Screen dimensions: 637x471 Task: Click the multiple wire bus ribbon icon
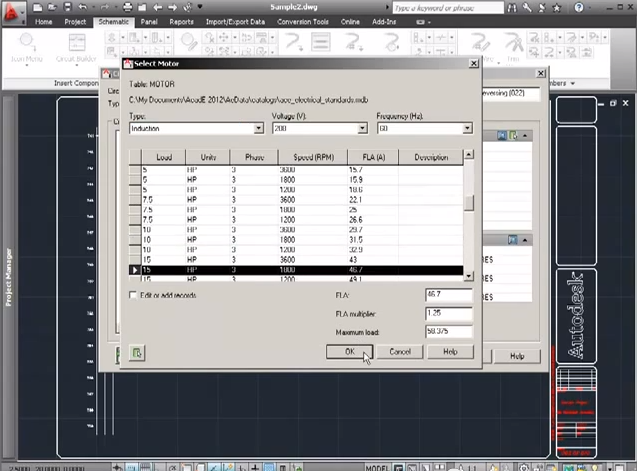point(321,42)
